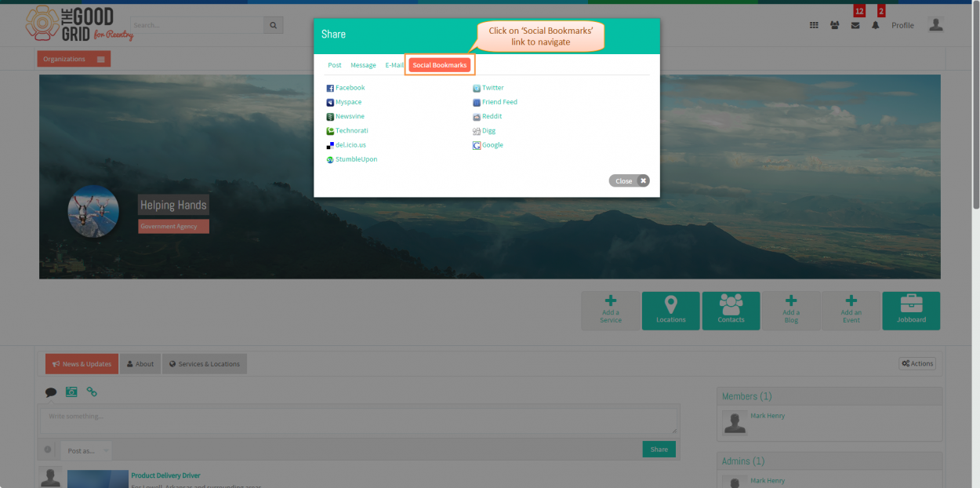Click the Helping Hands organization name
This screenshot has height=488, width=980.
(x=173, y=205)
